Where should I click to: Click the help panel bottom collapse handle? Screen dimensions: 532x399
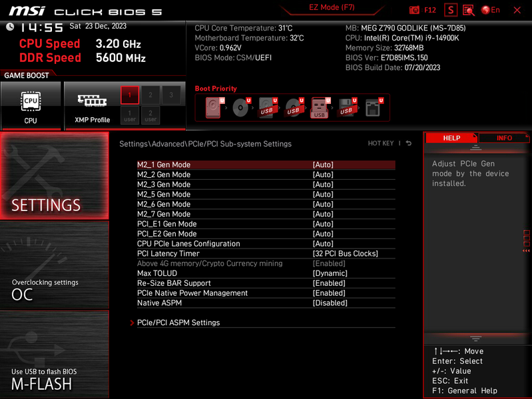click(475, 338)
